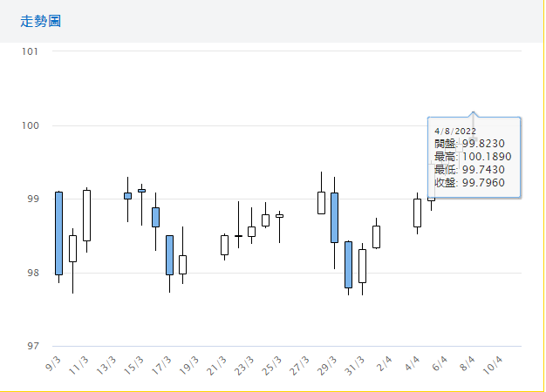Click the white candlestick at 31/3

[362, 265]
